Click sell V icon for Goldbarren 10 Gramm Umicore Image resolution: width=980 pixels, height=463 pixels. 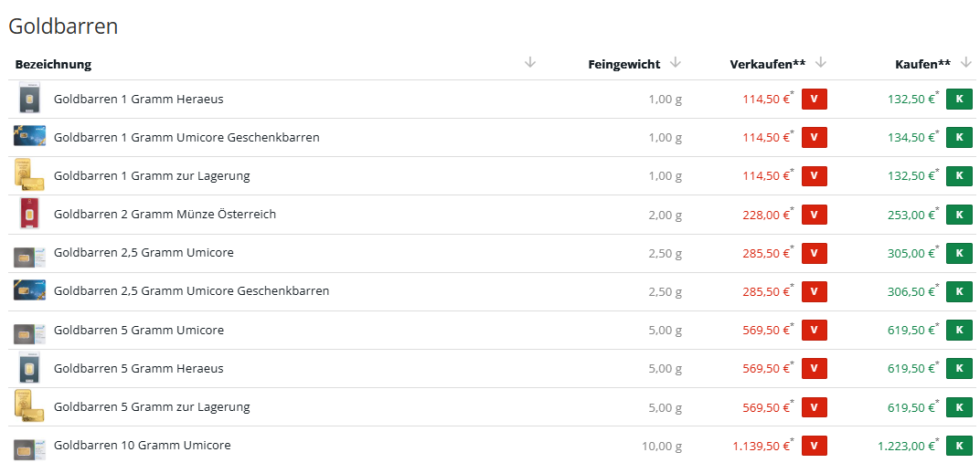tap(814, 447)
